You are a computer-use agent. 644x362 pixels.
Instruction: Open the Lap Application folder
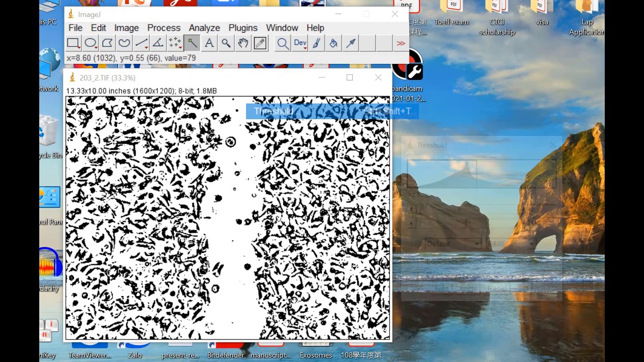(x=587, y=19)
